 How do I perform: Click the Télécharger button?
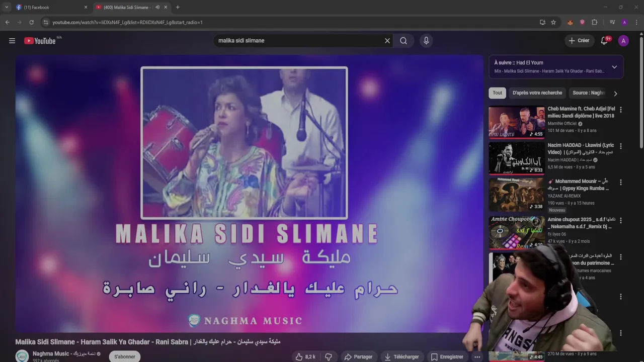(x=401, y=356)
